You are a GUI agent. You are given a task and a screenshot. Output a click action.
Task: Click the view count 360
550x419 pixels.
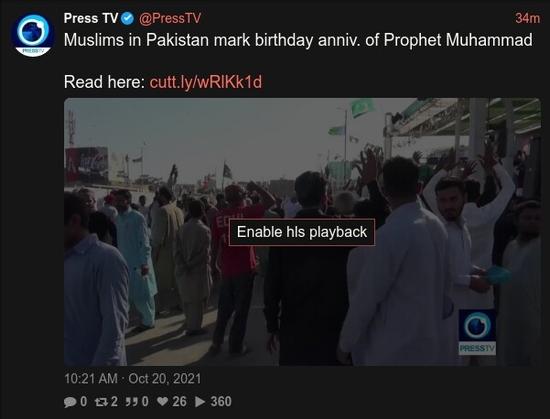pos(221,402)
